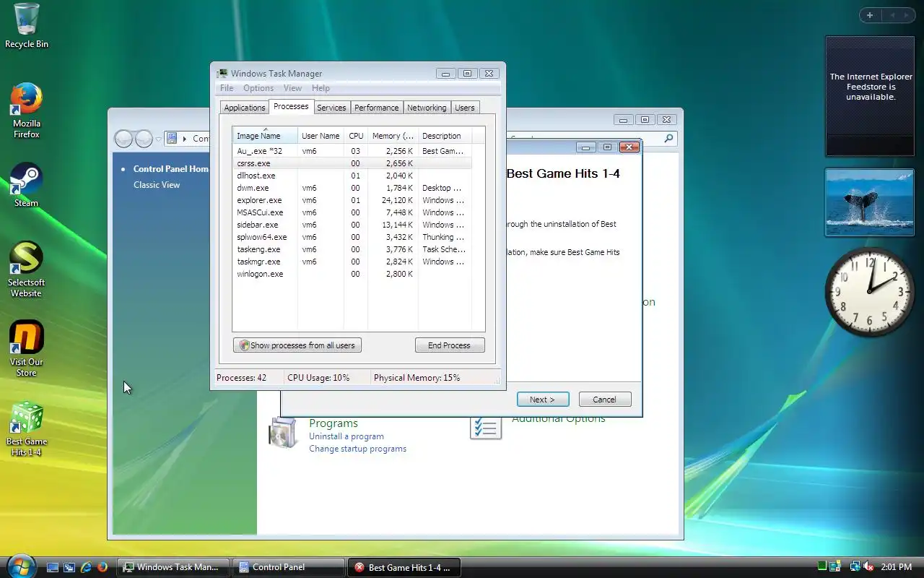Launch Firefox from the Quick Launch bar
Image resolution: width=924 pixels, height=578 pixels.
coord(103,567)
